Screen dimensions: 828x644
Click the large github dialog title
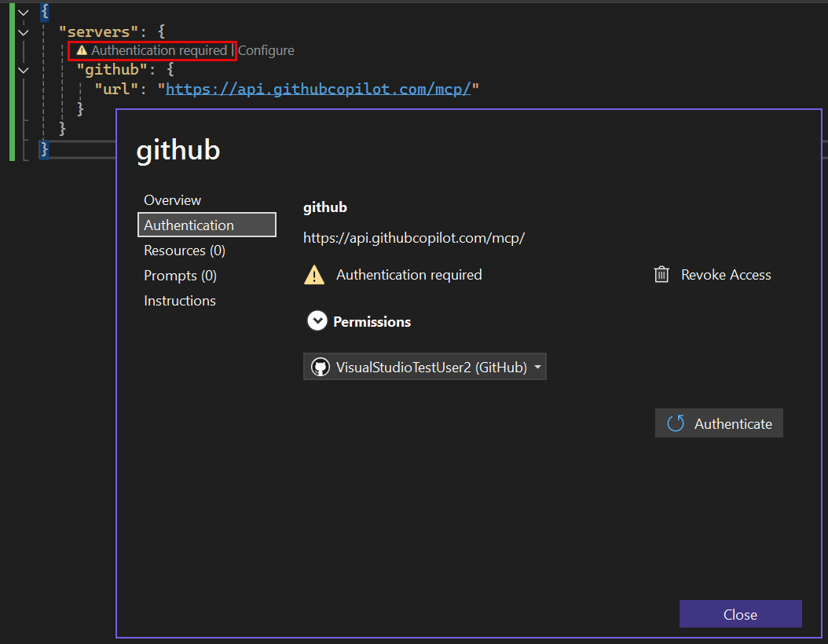click(x=178, y=151)
